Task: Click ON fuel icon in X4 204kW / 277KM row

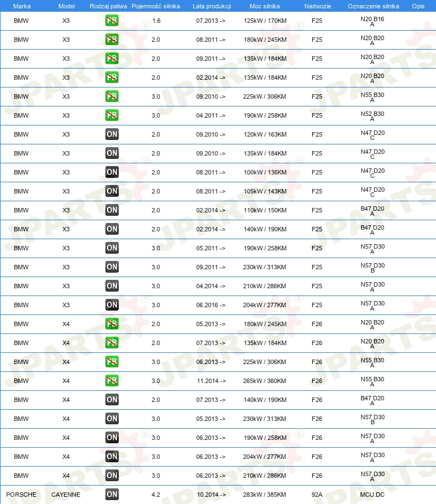Action: pos(112,457)
